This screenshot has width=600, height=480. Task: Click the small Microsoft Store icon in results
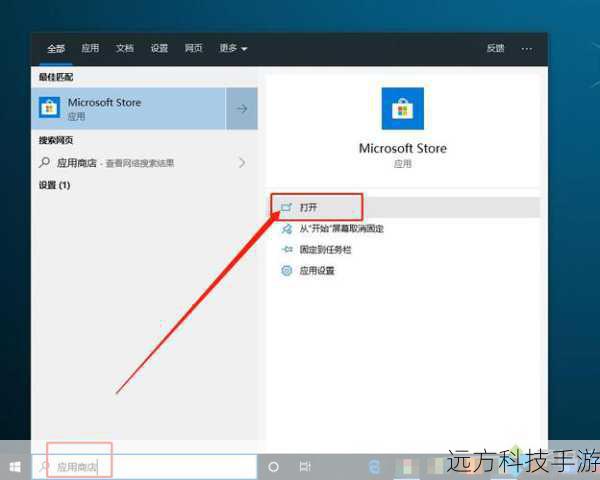pos(49,108)
